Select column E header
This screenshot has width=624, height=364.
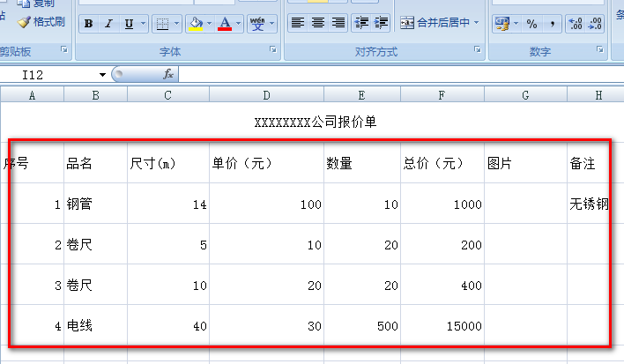(361, 95)
